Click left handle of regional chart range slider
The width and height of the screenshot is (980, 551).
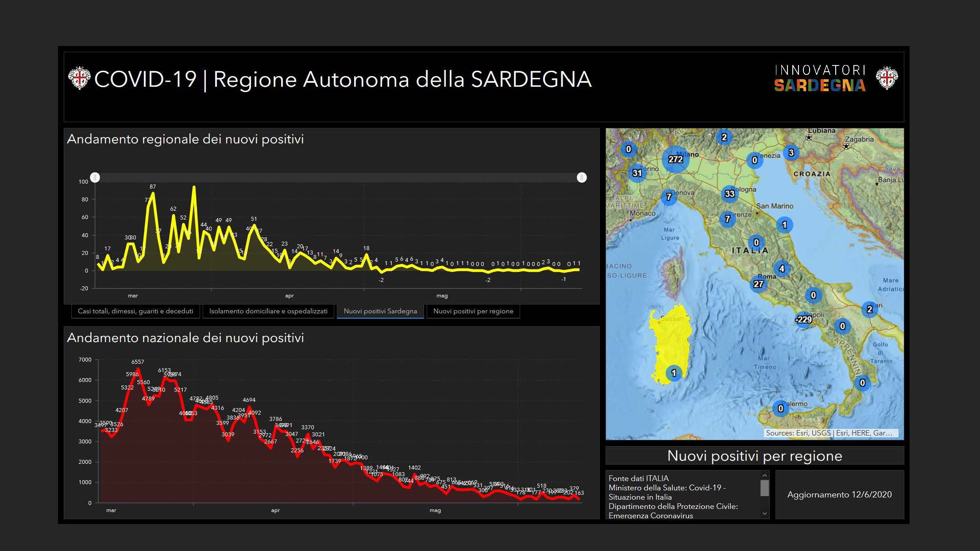pyautogui.click(x=95, y=177)
